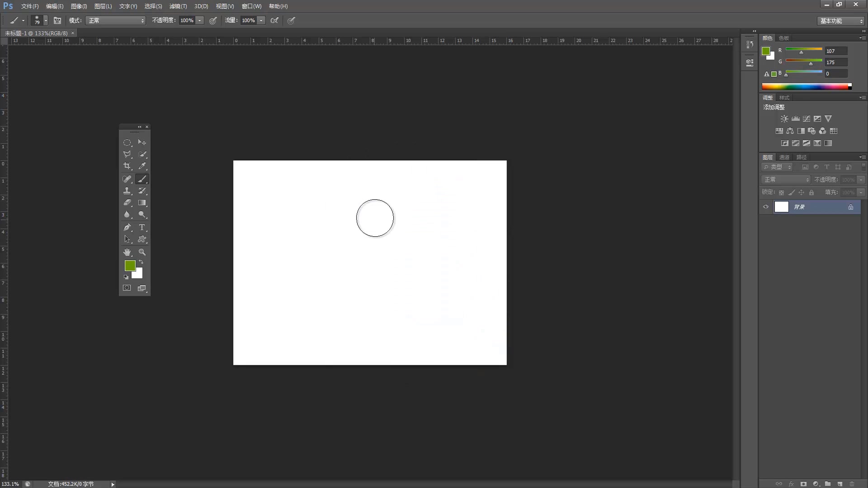Select the Eraser tool
The width and height of the screenshot is (868, 488).
point(127,202)
